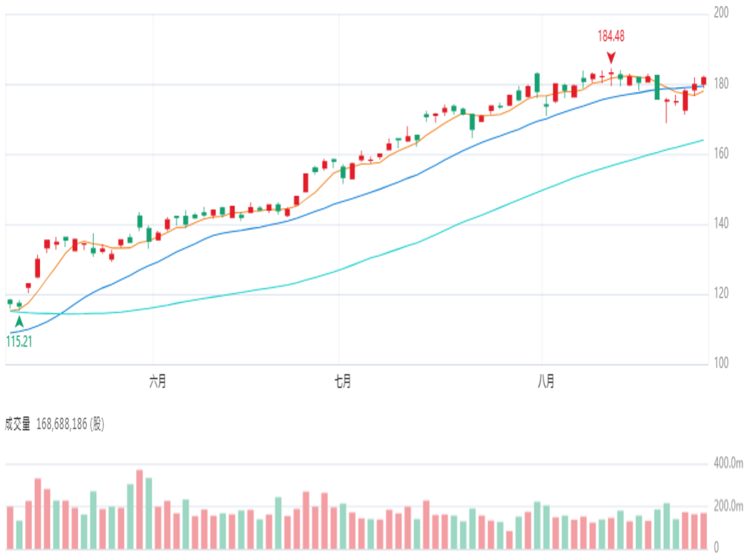Click the 160 price axis label
Screen dimensions: 747x560
721,154
